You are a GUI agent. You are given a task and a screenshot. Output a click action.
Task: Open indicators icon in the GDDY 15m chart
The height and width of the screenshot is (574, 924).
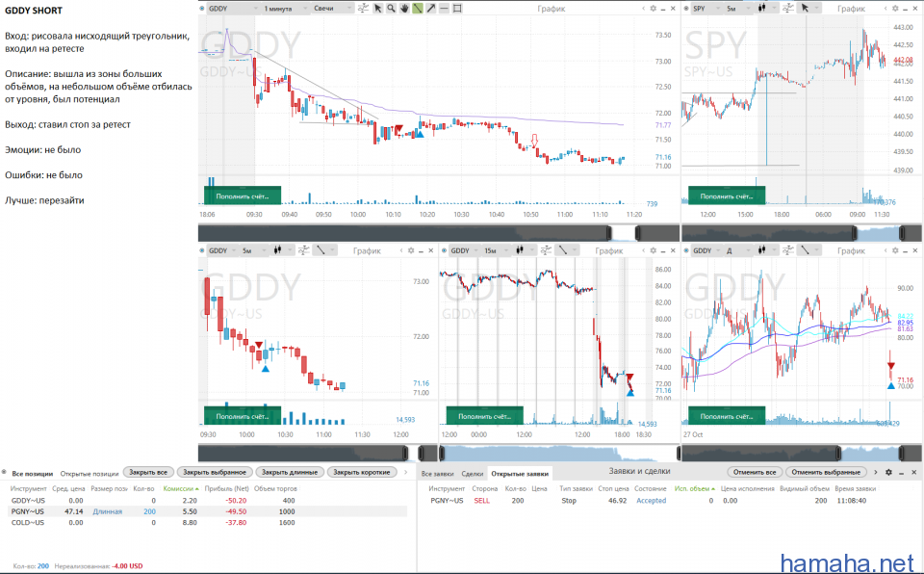tap(546, 250)
